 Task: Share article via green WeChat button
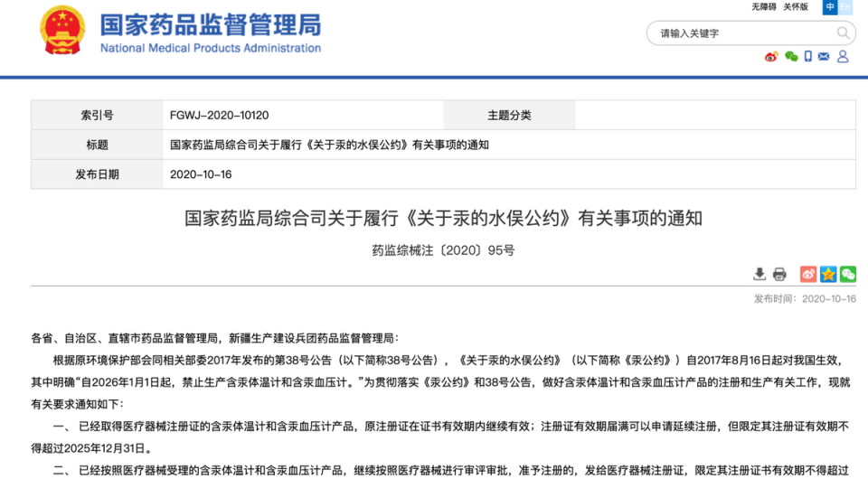click(x=848, y=274)
